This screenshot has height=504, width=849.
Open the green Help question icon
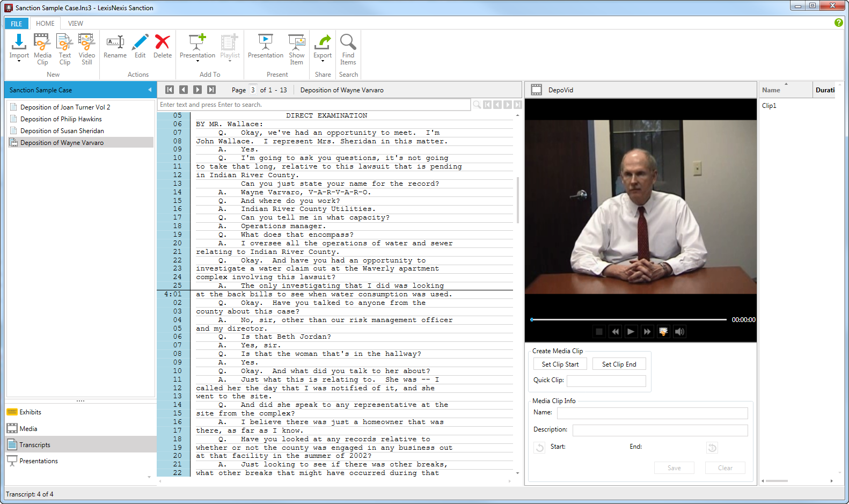[x=839, y=23]
